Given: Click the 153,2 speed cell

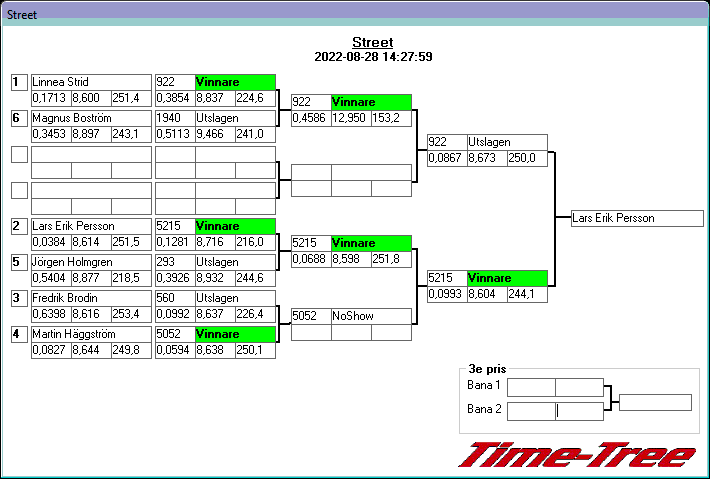Looking at the screenshot, I should click(x=392, y=118).
